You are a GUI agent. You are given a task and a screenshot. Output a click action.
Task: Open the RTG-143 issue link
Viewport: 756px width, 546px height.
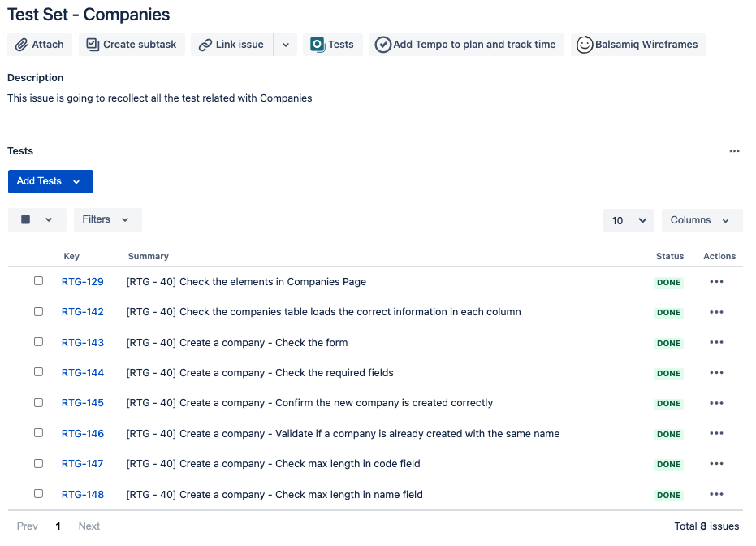point(83,342)
